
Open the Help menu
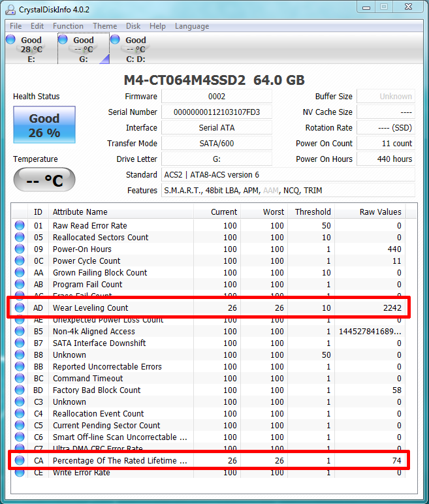(157, 26)
